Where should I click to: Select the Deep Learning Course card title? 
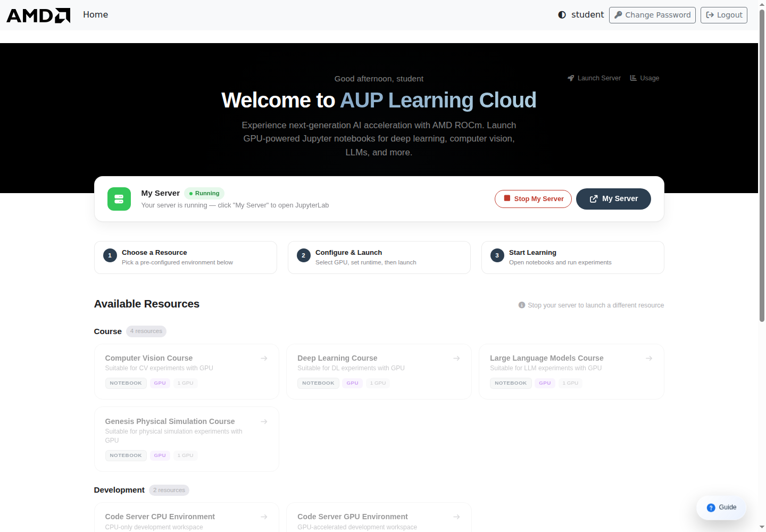(x=337, y=359)
